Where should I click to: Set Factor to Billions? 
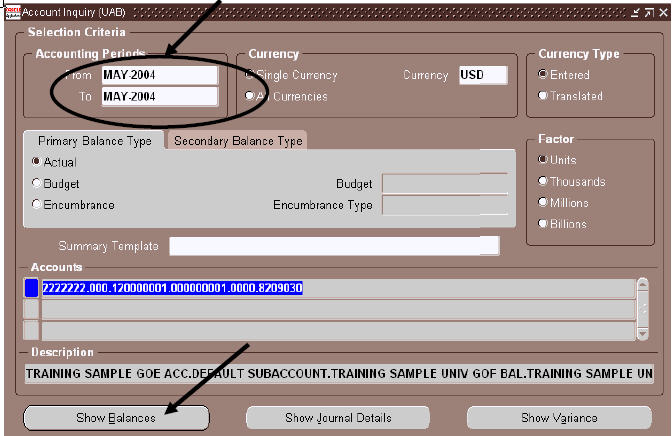(x=543, y=224)
